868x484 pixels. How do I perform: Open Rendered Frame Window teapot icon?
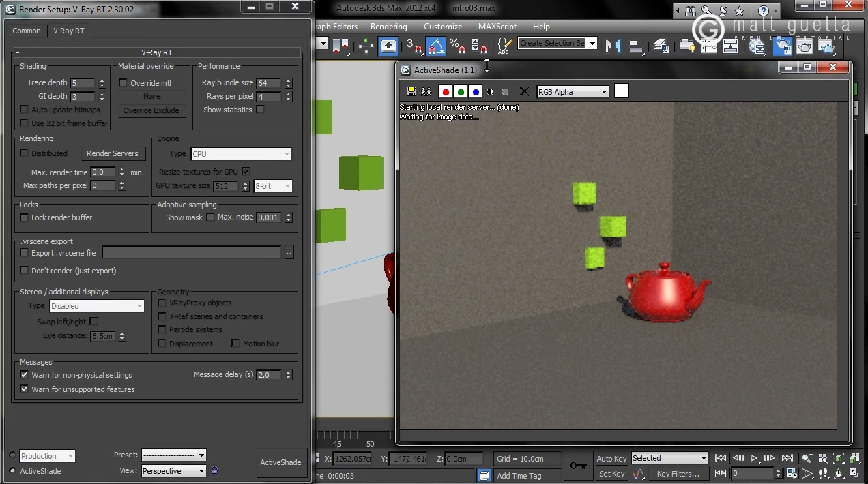[805, 46]
